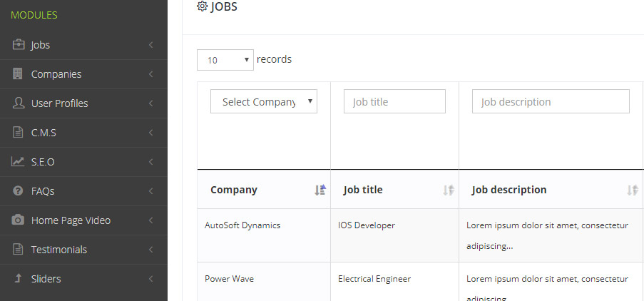Toggle sort order on Job title column
This screenshot has width=644, height=301.
click(x=448, y=190)
